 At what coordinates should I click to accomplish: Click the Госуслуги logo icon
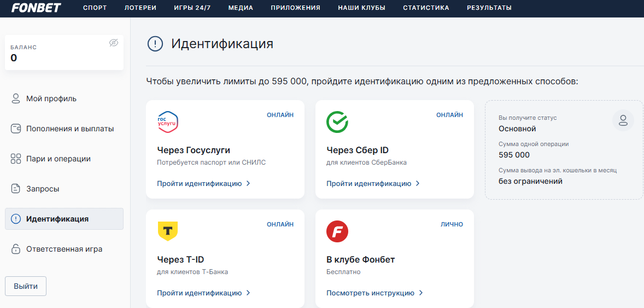[x=168, y=122]
